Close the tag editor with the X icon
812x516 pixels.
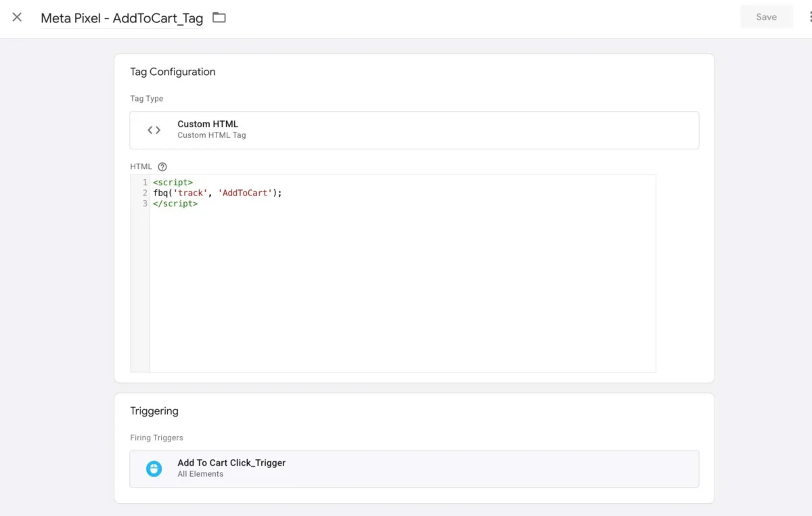click(x=17, y=18)
